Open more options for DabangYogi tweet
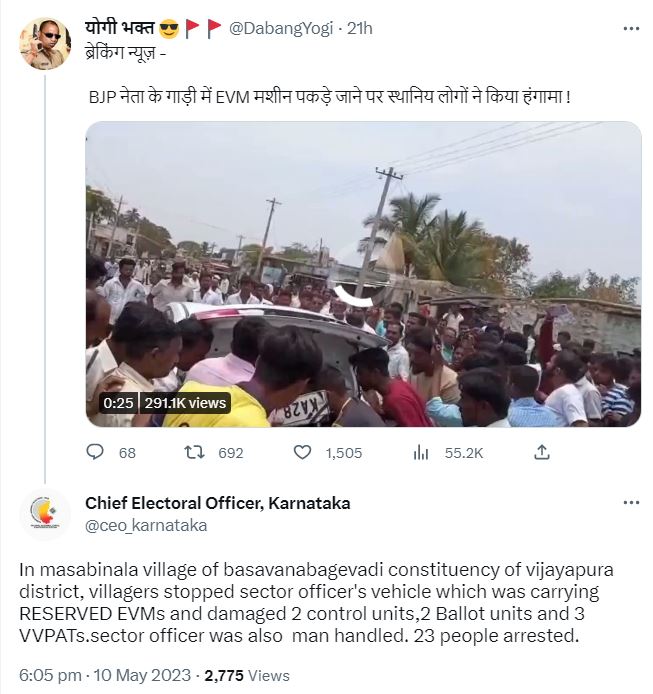653x694 pixels. click(x=630, y=28)
